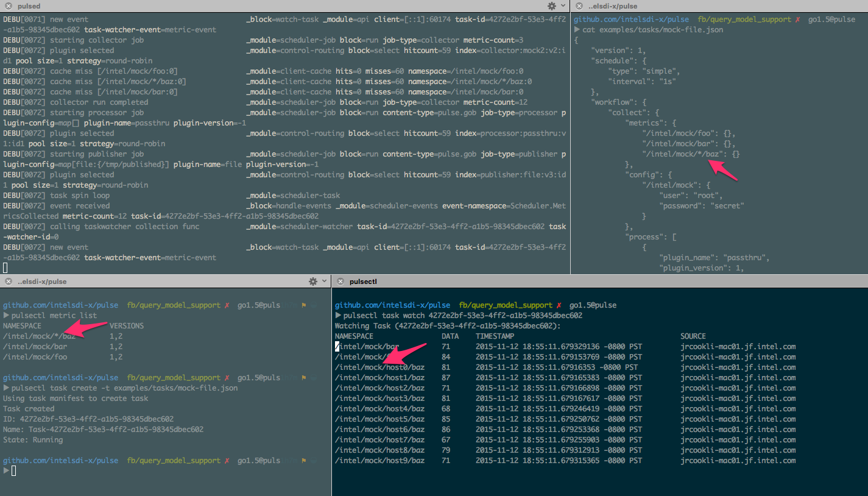Click the 'State: Running' line
This screenshot has width=868, height=496.
tap(33, 440)
